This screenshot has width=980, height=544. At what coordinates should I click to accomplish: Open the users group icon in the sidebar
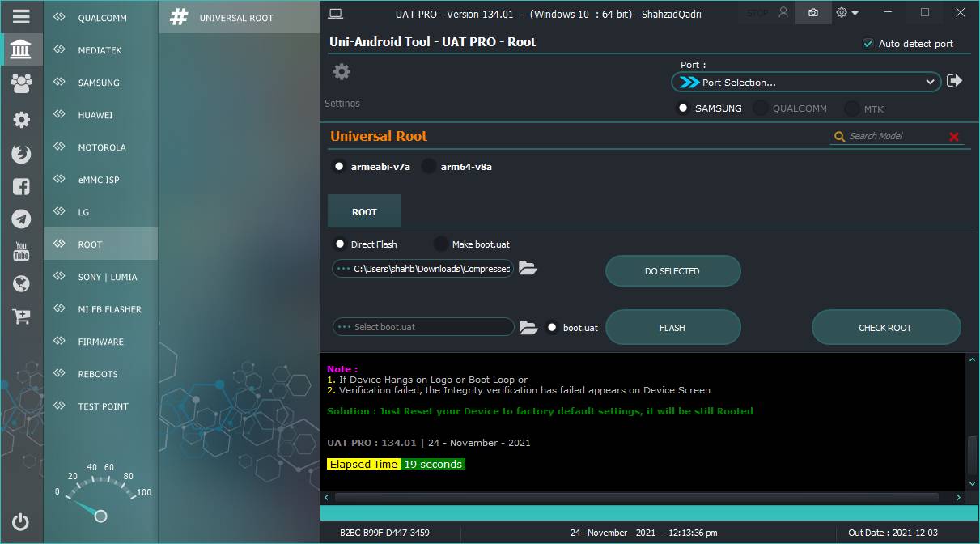tap(21, 83)
